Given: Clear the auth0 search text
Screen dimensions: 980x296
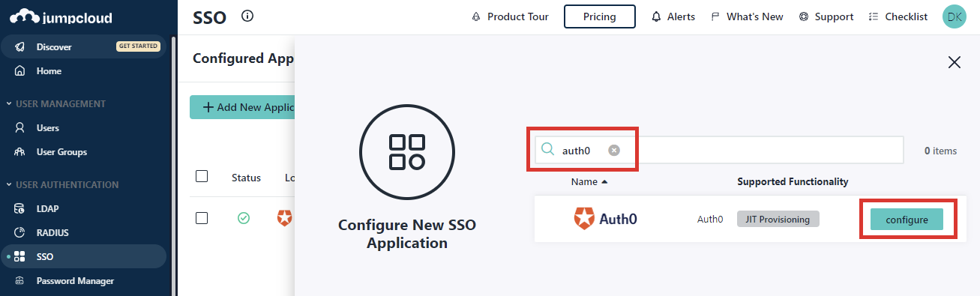Looking at the screenshot, I should tap(614, 151).
